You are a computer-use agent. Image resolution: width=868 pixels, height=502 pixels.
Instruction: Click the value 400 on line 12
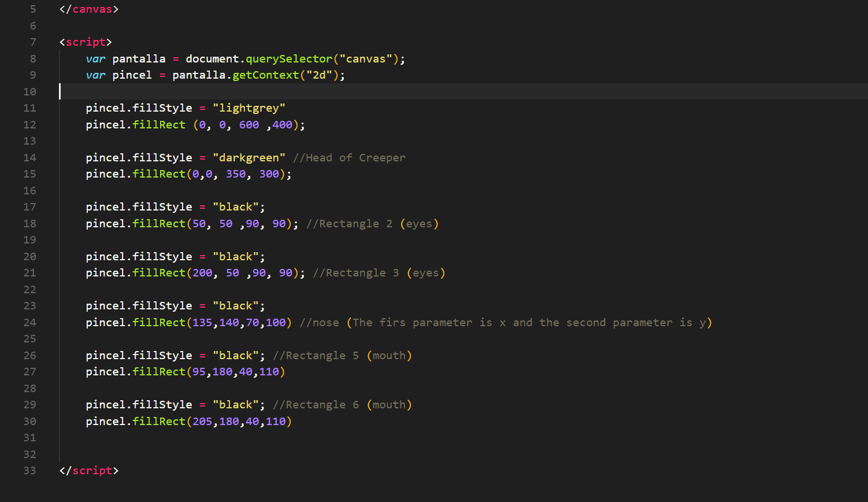point(283,124)
